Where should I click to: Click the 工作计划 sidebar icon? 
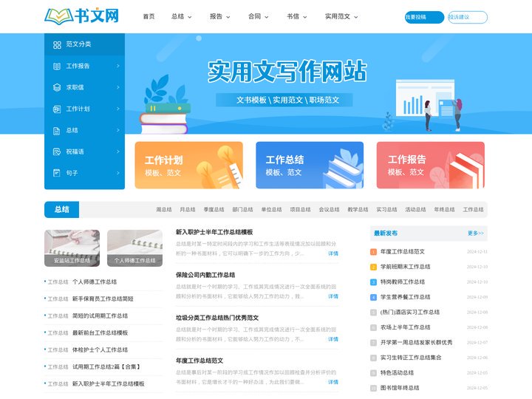[x=57, y=109]
